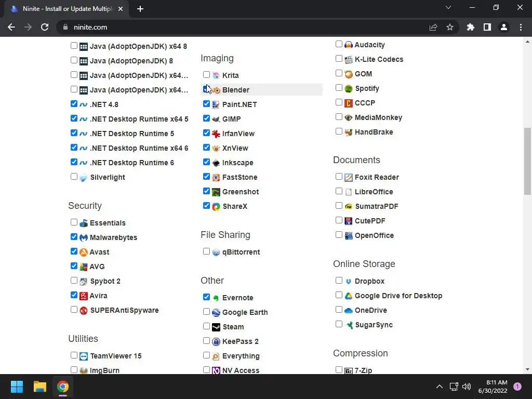Viewport: 532px width, 399px height.
Task: Click the Blender app icon
Action: tap(216, 90)
